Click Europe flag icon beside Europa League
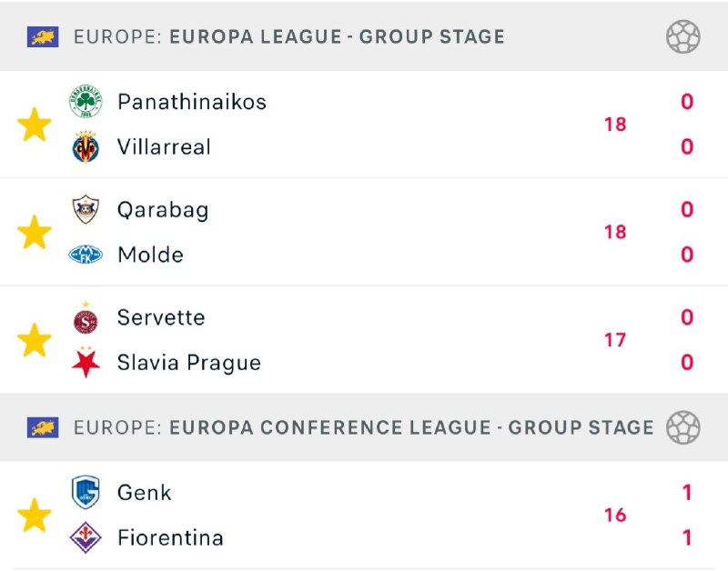Viewport: 728px width, 571px height. pyautogui.click(x=43, y=37)
